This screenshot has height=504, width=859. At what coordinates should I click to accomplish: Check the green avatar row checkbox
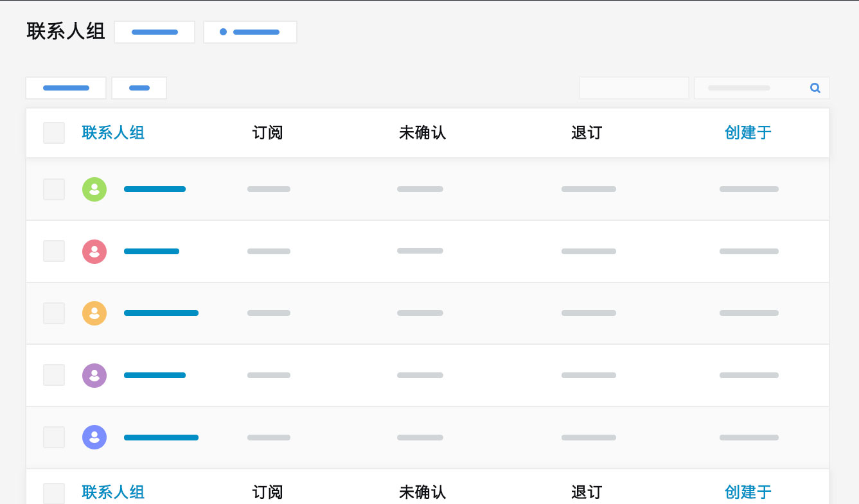[54, 189]
